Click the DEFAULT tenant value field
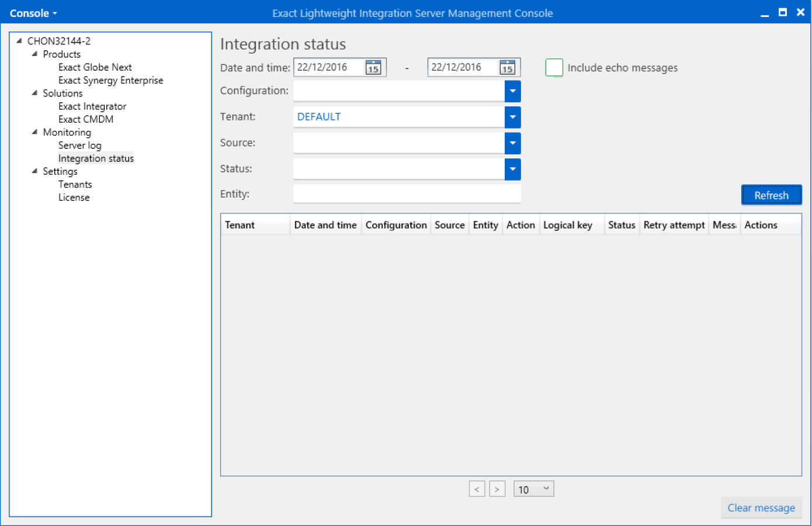Viewport: 812px width, 526px height. click(x=399, y=117)
